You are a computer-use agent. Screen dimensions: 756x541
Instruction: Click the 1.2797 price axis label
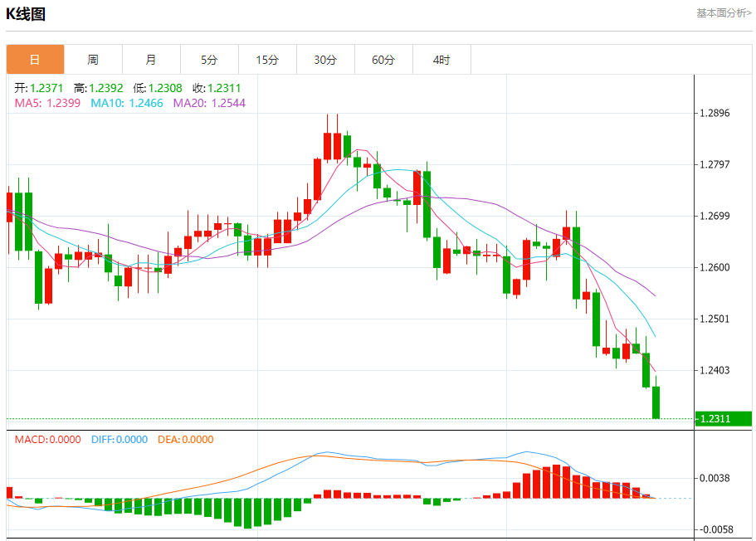(x=715, y=165)
